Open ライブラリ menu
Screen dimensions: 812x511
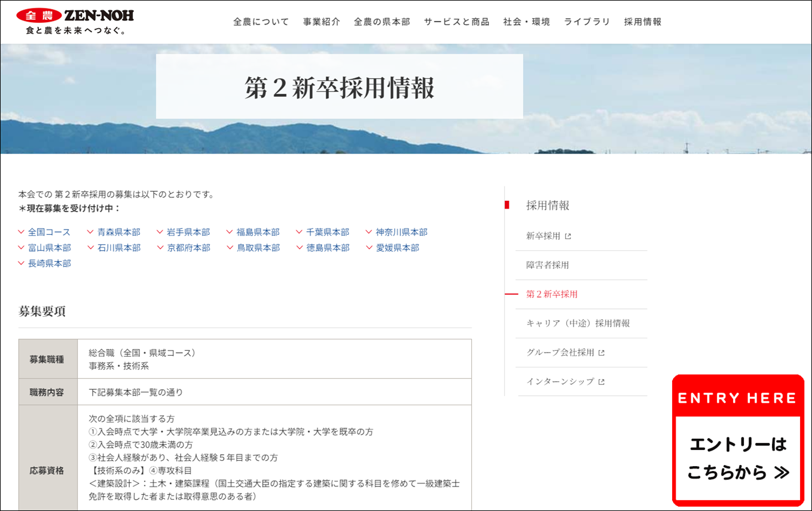pos(587,22)
